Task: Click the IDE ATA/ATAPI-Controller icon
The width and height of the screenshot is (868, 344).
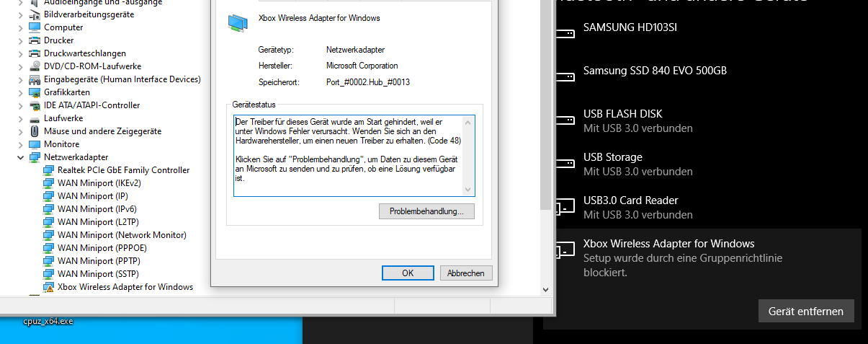Action: click(x=35, y=105)
